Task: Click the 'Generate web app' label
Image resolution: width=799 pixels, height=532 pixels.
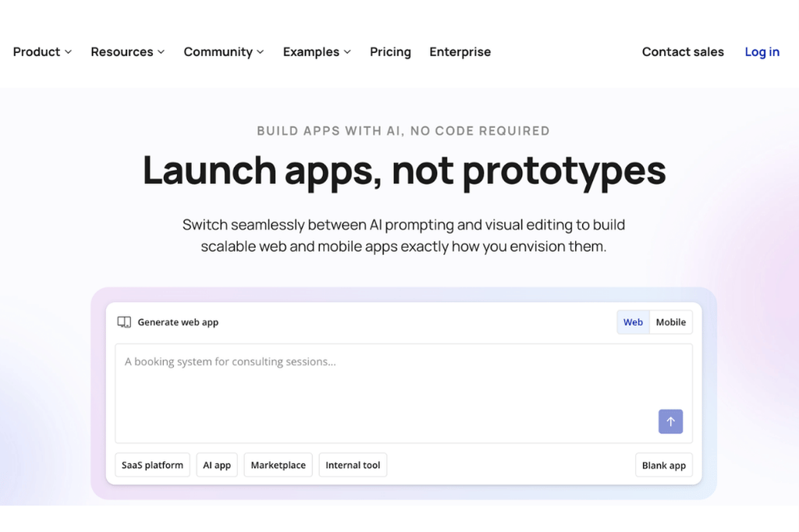Action: (x=178, y=322)
